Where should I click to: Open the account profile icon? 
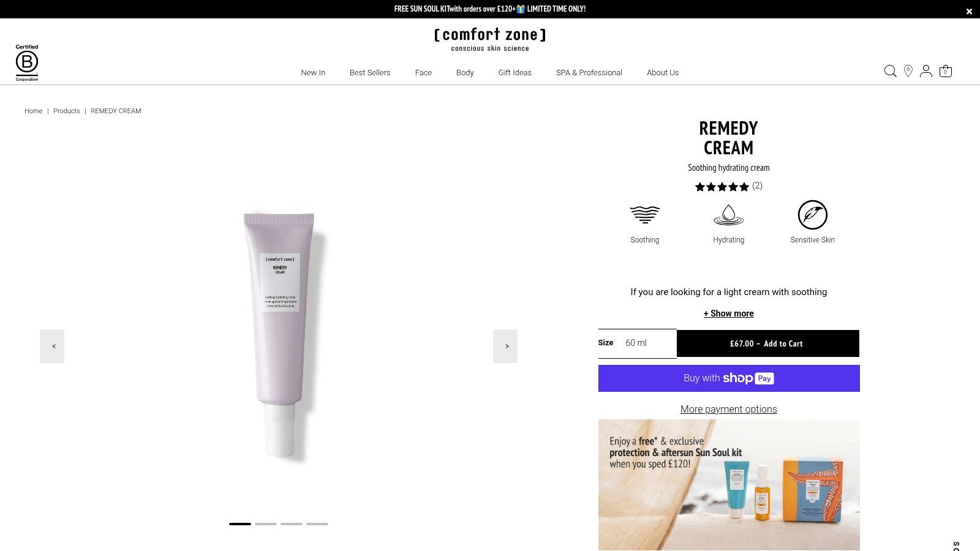pos(926,71)
